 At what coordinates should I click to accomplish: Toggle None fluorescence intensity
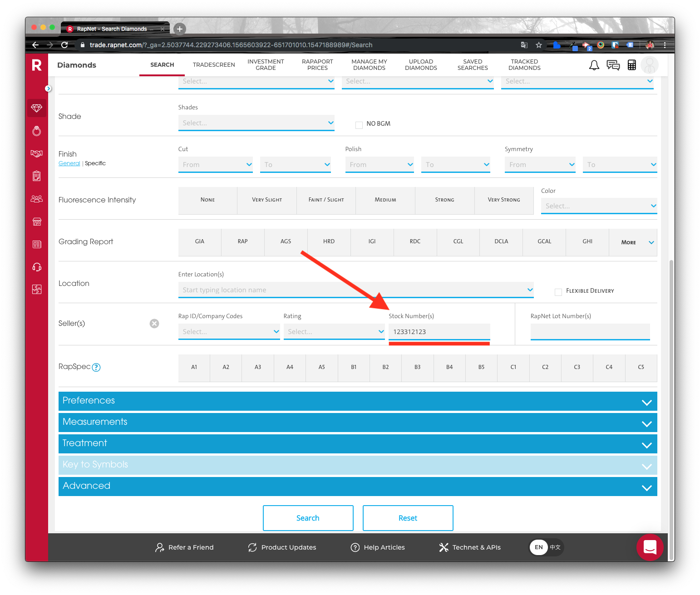[208, 200]
